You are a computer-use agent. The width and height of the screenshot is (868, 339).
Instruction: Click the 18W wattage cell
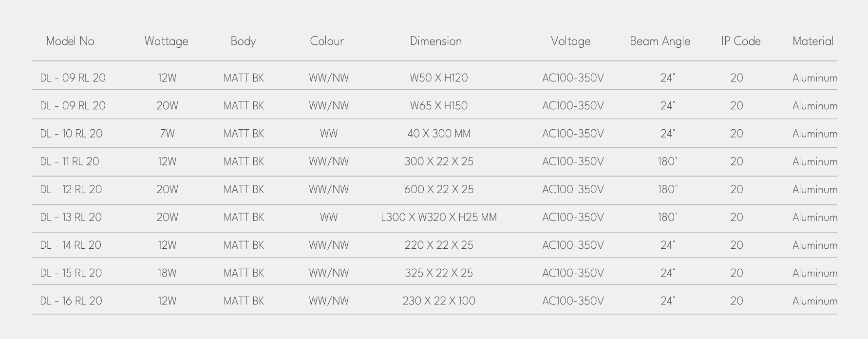tap(167, 273)
